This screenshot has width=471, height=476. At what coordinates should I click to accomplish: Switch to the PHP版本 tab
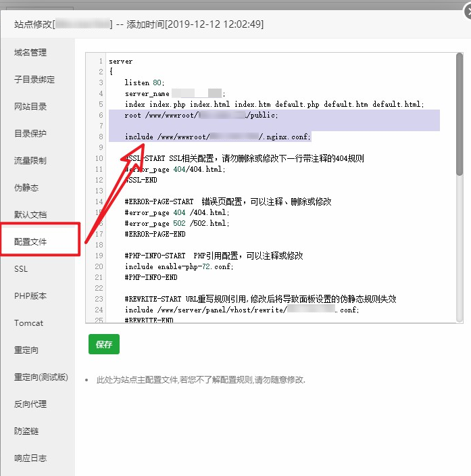30,296
